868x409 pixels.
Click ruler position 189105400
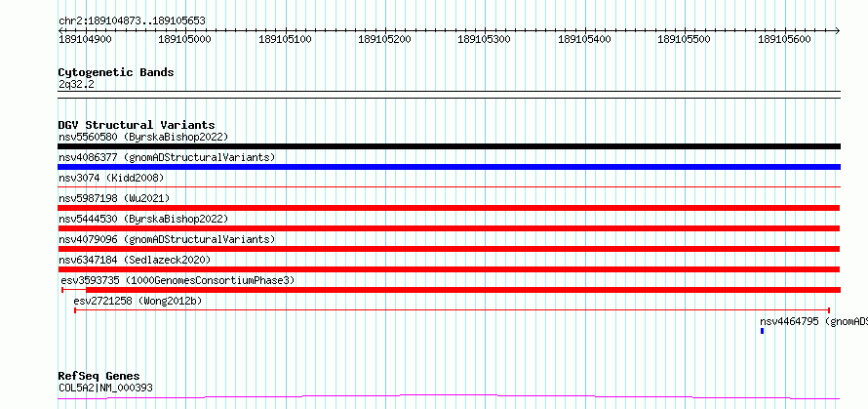click(584, 39)
